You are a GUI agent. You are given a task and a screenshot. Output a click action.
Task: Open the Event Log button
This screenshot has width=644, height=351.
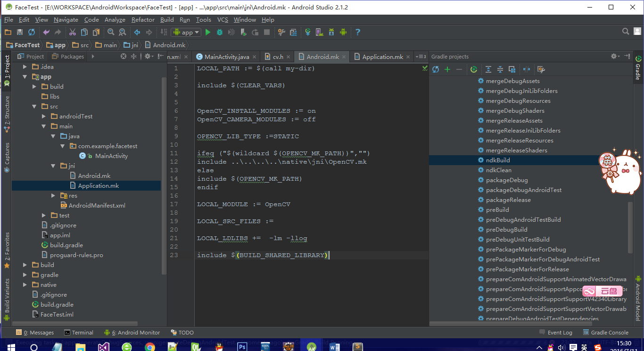[556, 333]
